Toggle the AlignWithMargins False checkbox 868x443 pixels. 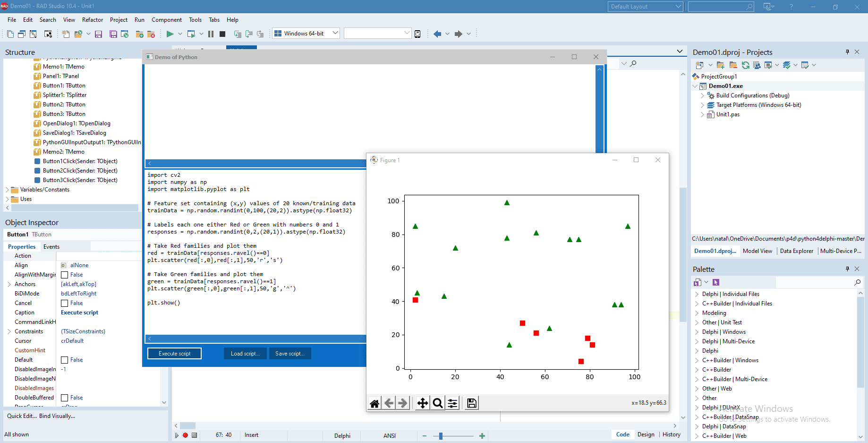(65, 275)
